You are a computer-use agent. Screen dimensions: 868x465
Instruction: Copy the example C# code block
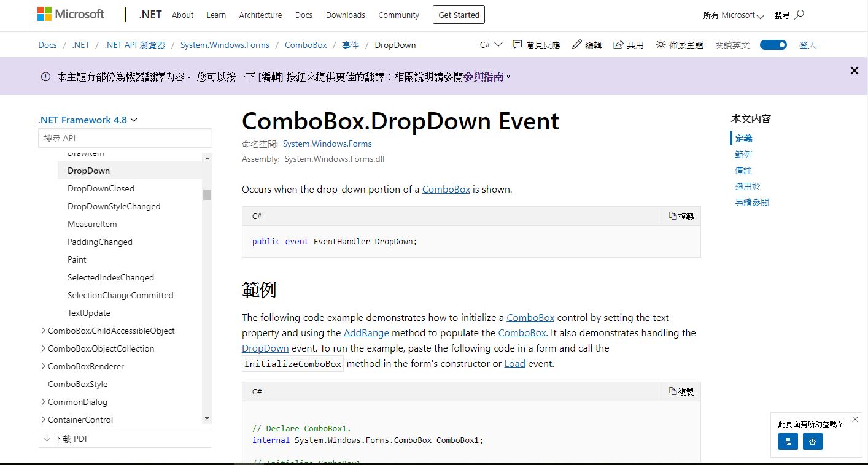pyautogui.click(x=681, y=391)
